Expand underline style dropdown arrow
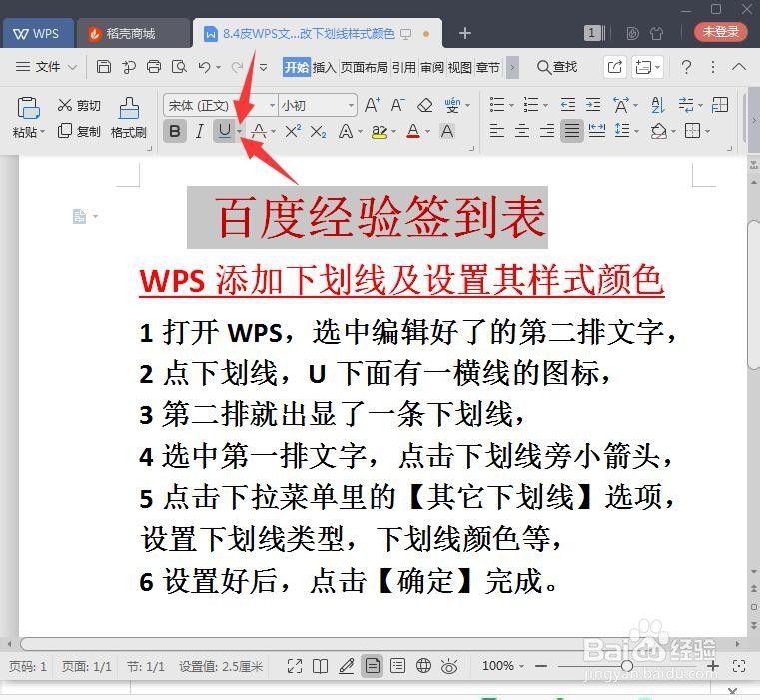The image size is (760, 700). coord(240,131)
